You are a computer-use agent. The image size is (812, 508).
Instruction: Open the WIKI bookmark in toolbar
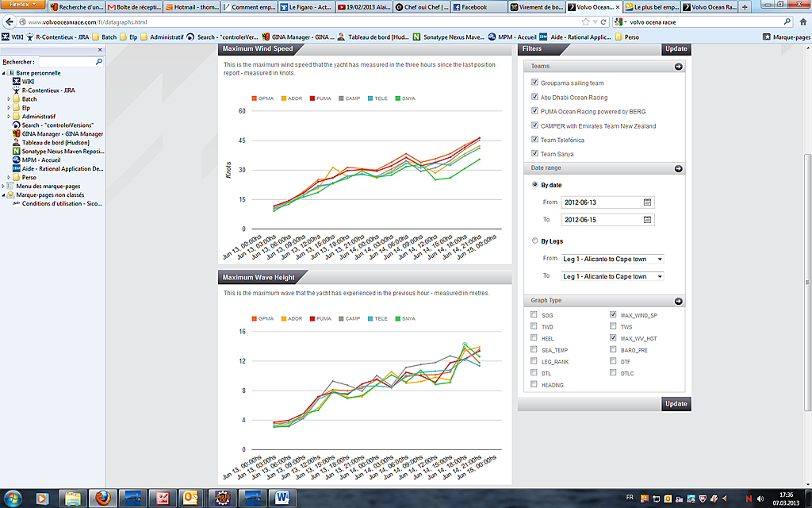pyautogui.click(x=13, y=37)
